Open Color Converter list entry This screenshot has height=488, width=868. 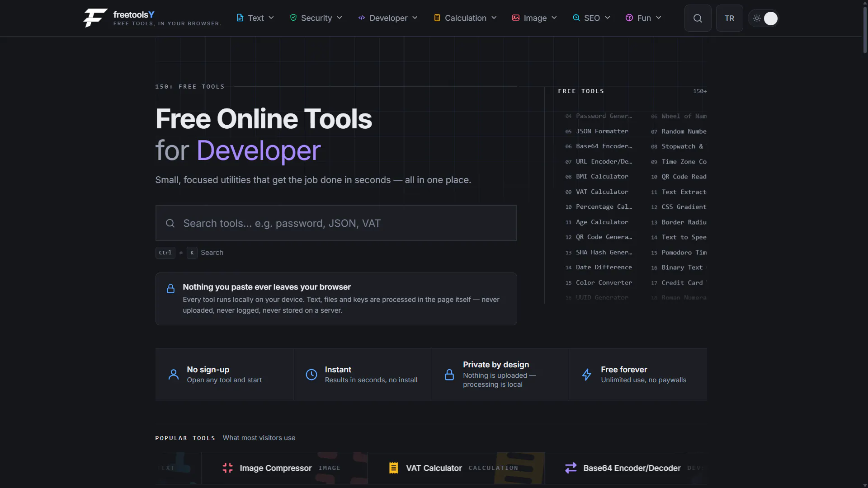pos(599,283)
